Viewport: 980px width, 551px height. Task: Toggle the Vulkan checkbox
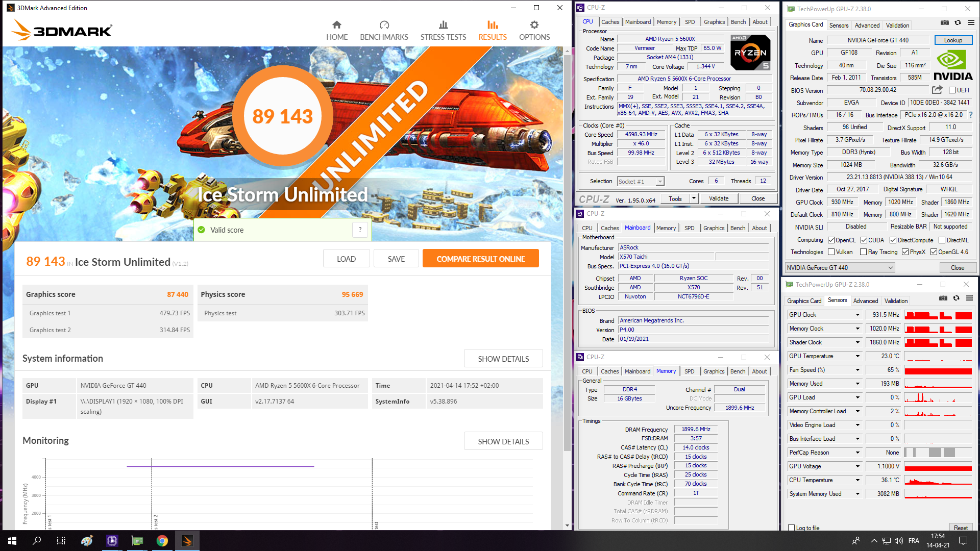tap(831, 252)
